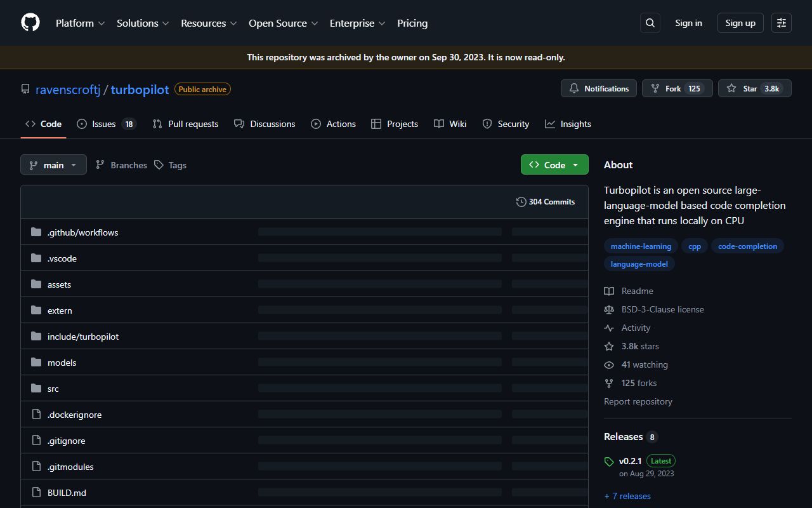This screenshot has width=812, height=508.
Task: Open the BSD-3-Clause license page
Action: point(662,309)
